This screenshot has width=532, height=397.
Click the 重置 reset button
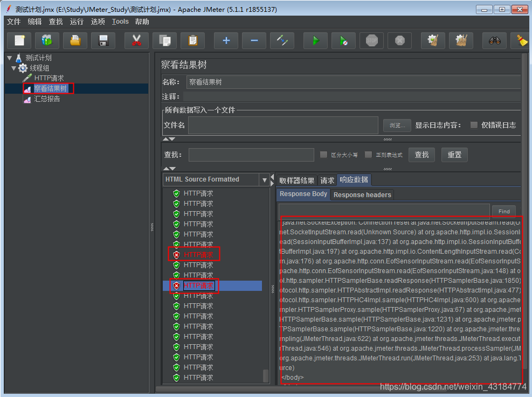454,155
